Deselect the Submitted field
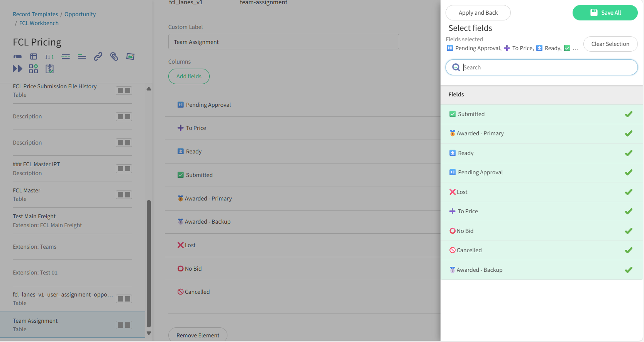 542,114
